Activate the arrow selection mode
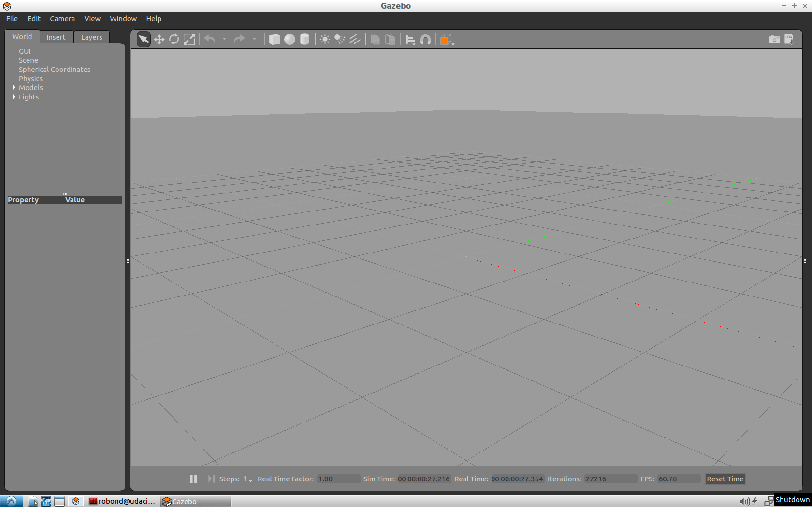The image size is (812, 507). pyautogui.click(x=144, y=40)
